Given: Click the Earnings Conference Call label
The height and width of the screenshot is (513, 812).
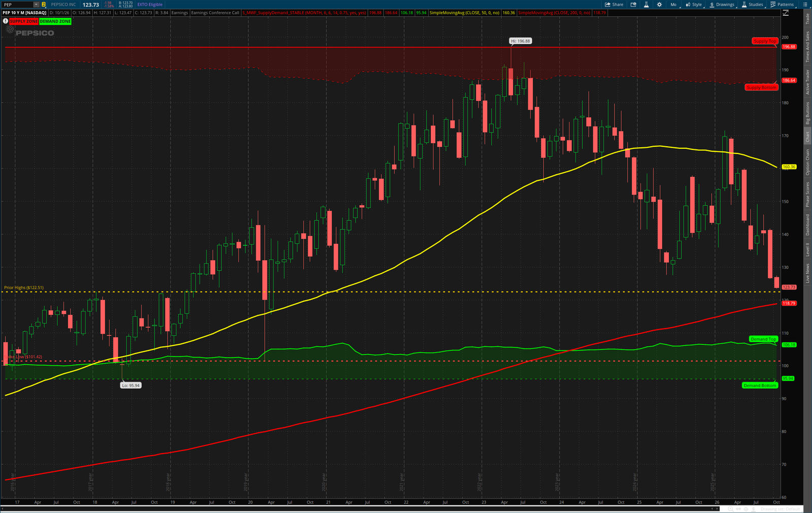Looking at the screenshot, I should [x=215, y=13].
